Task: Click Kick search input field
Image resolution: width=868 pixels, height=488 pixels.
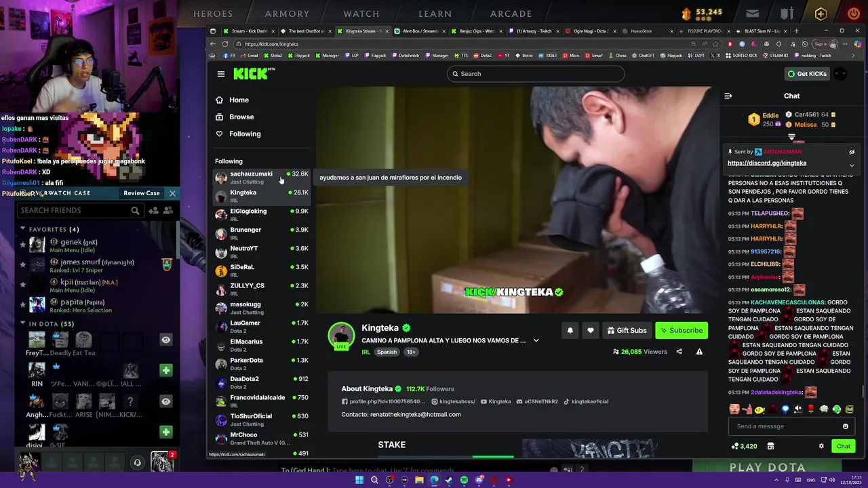Action: point(536,74)
